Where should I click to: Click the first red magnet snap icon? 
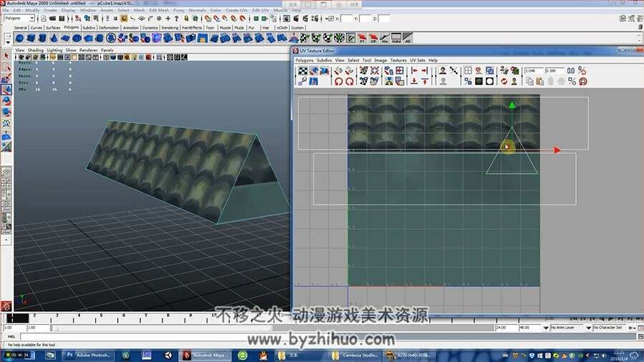[208, 19]
